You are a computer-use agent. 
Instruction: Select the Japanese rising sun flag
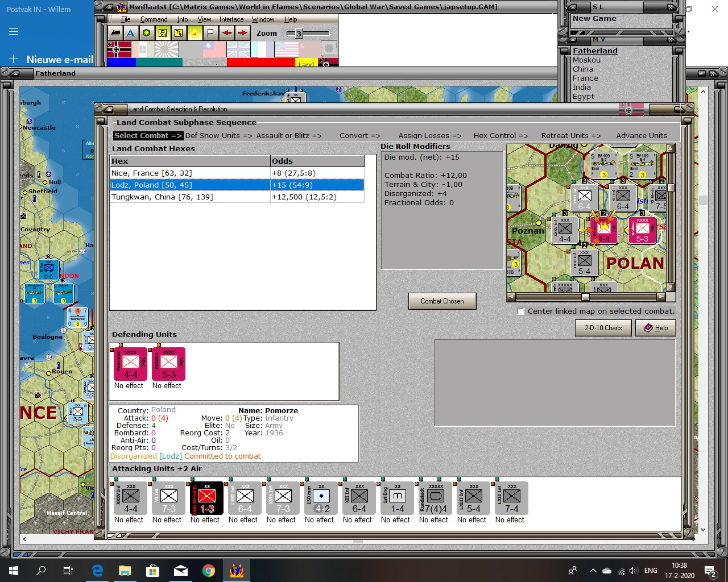click(167, 49)
